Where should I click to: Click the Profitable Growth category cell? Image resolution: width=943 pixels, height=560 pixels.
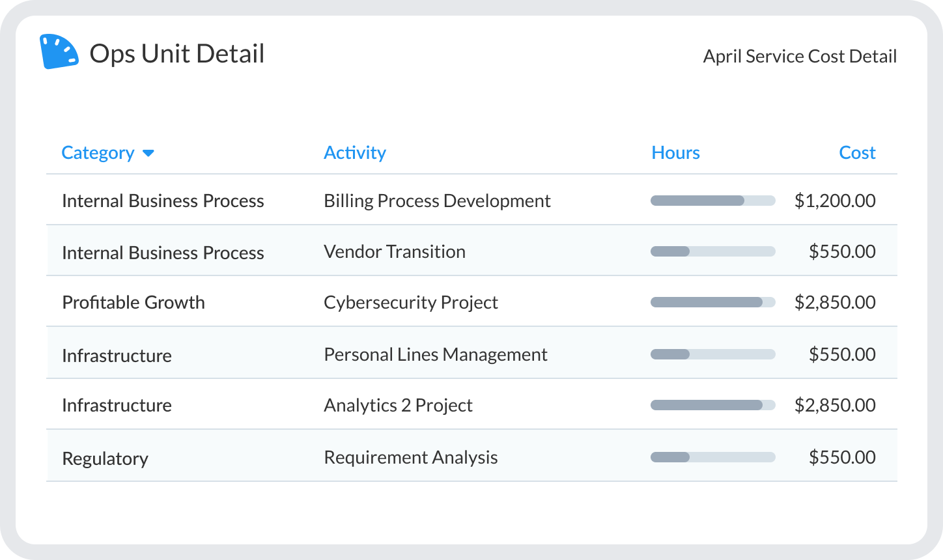click(x=134, y=302)
